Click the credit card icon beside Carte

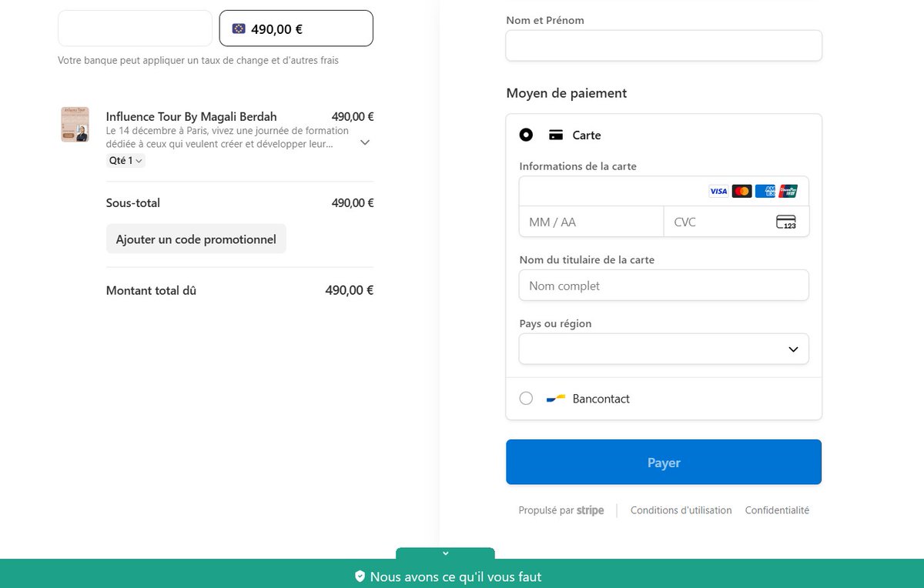coord(556,135)
